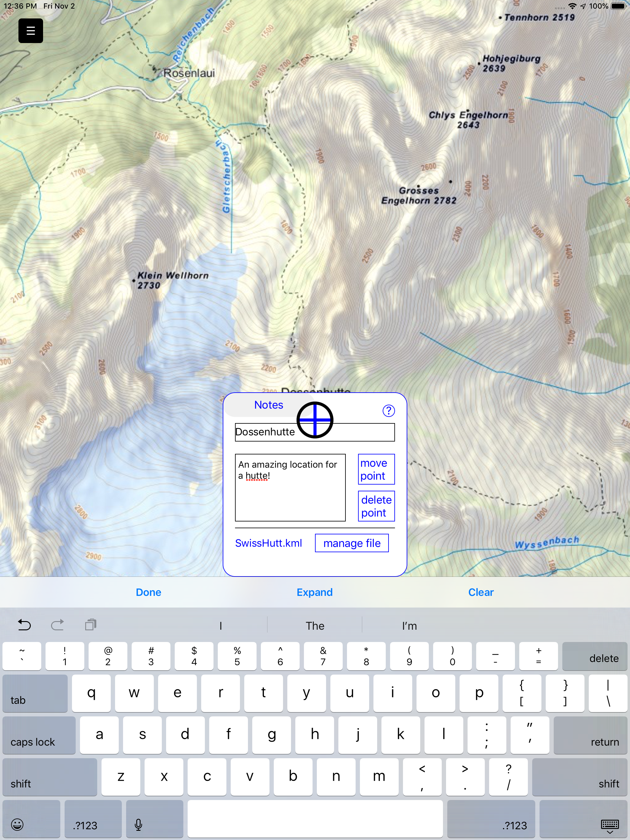
Task: Expand the notes editor
Action: pyautogui.click(x=315, y=592)
